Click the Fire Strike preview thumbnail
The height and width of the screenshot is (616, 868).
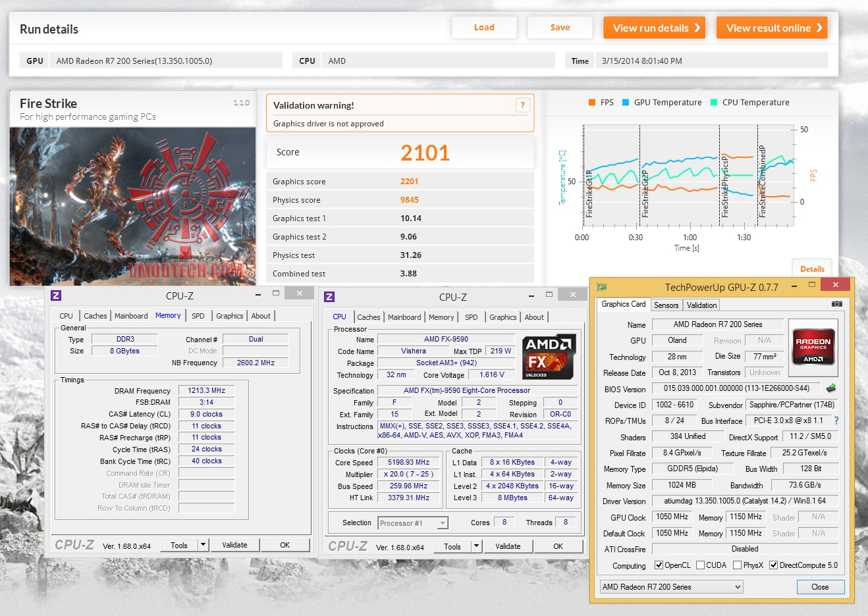pos(132,206)
